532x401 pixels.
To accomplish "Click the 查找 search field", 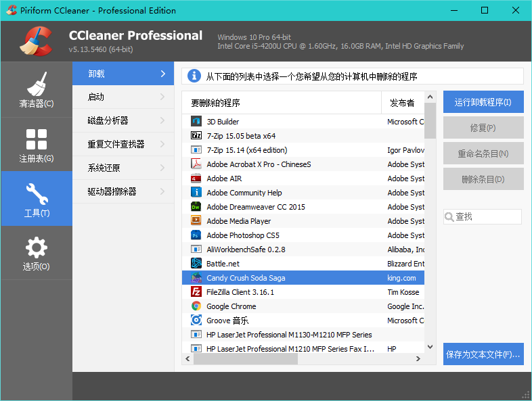I will point(482,216).
